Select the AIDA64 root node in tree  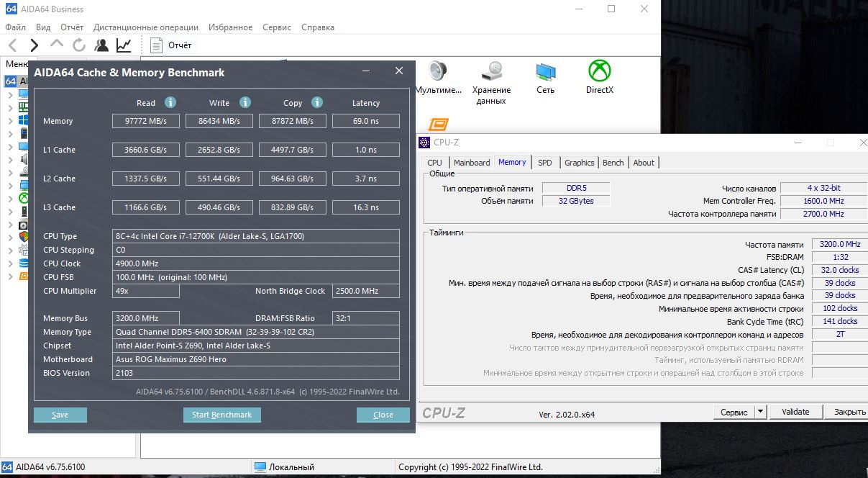[15, 81]
